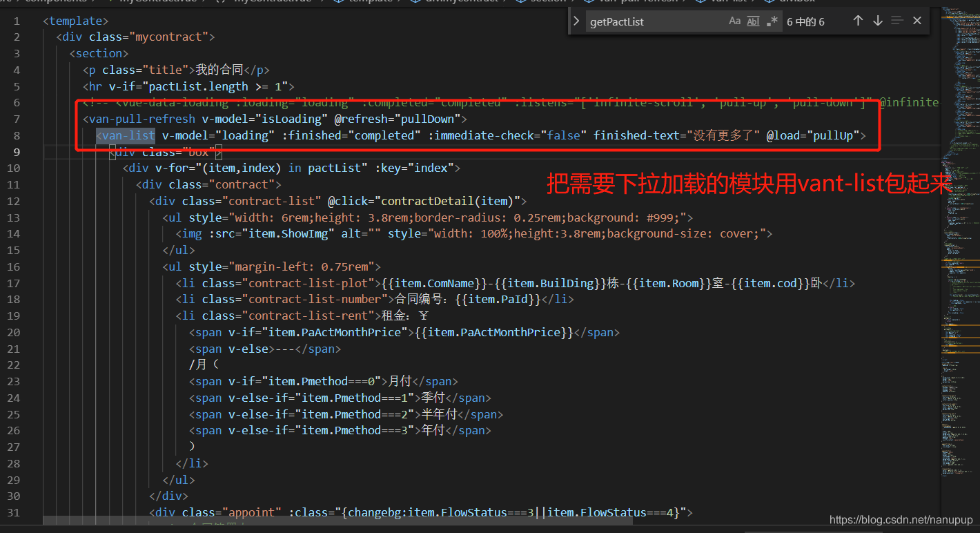Click line number 25 in gutter
The height and width of the screenshot is (533, 980).
(14, 414)
